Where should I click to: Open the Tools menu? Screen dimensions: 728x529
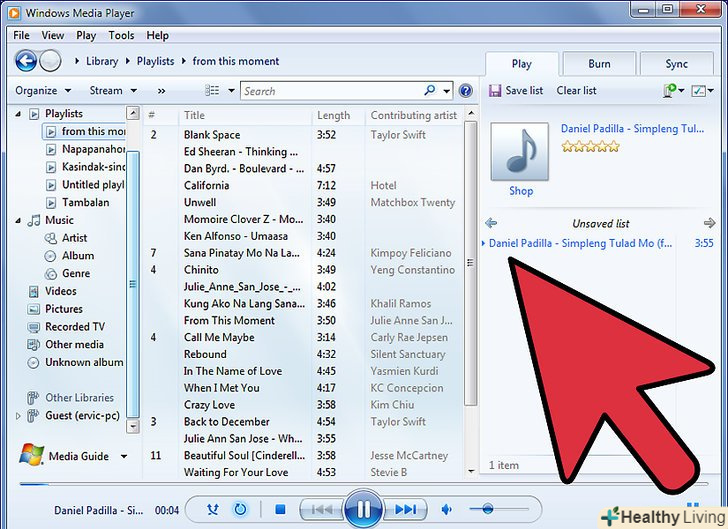pyautogui.click(x=121, y=35)
